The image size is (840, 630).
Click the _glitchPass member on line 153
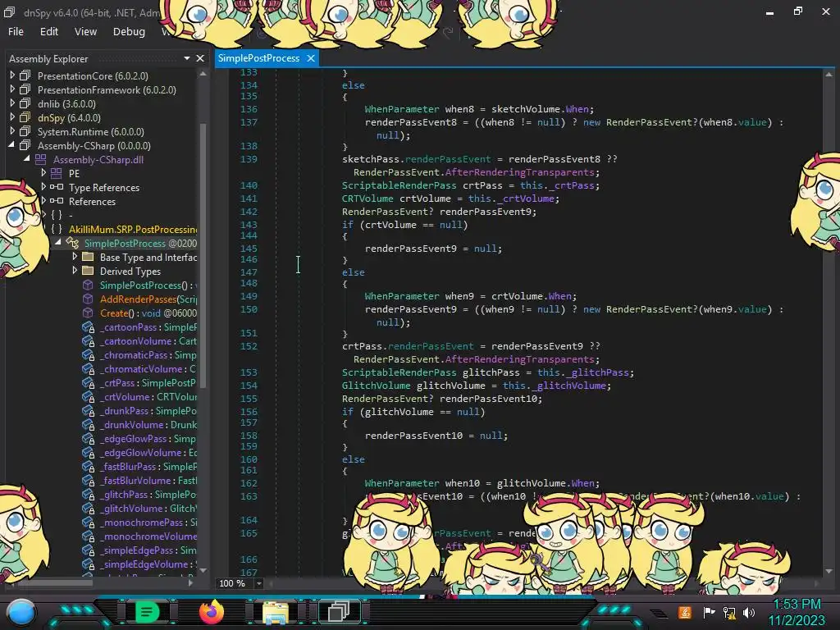click(597, 372)
